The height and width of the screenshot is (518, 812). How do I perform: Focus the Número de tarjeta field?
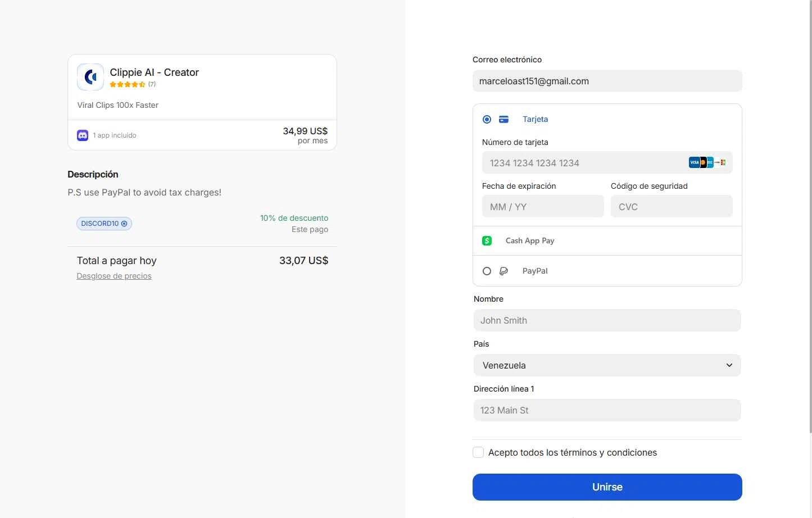pos(607,162)
